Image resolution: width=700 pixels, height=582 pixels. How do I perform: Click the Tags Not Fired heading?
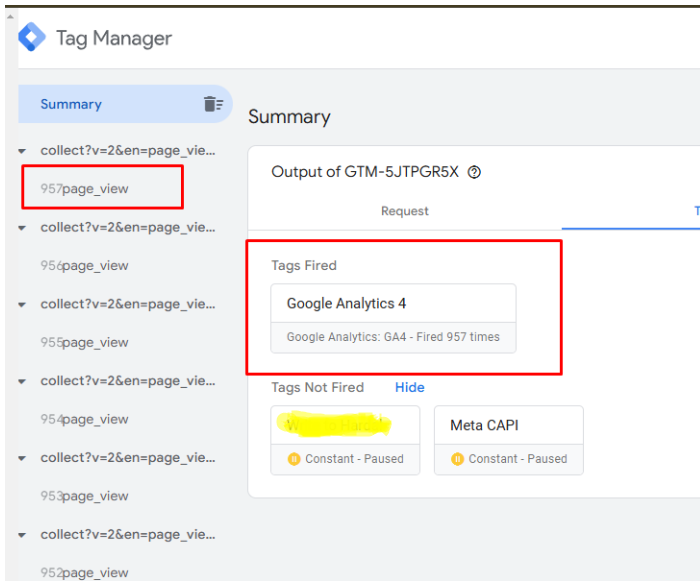tap(317, 387)
